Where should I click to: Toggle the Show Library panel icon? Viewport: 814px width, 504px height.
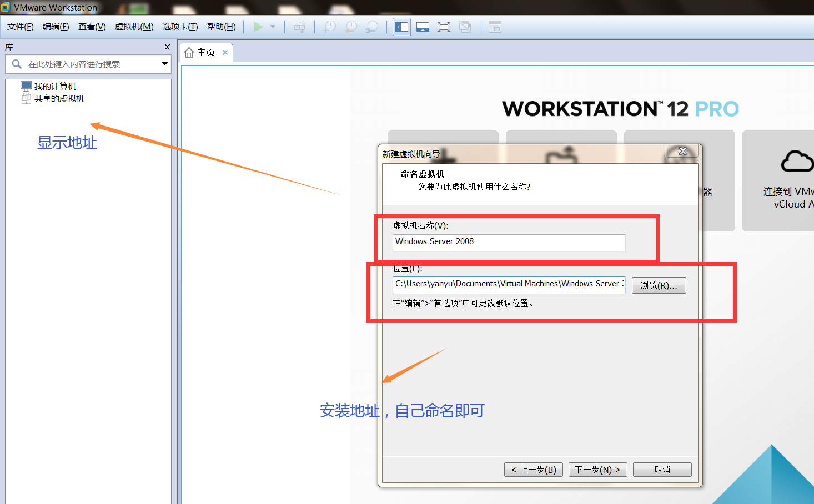tap(401, 27)
